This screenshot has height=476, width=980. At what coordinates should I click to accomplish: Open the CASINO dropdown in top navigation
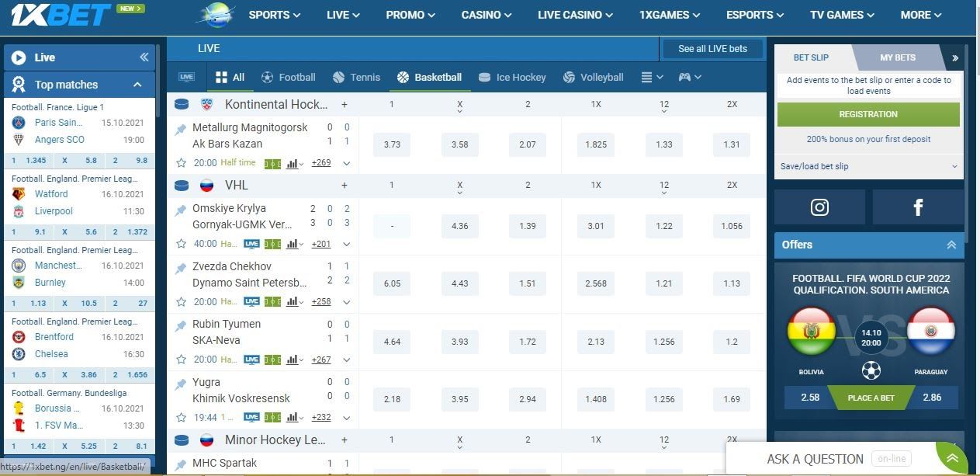(x=487, y=15)
